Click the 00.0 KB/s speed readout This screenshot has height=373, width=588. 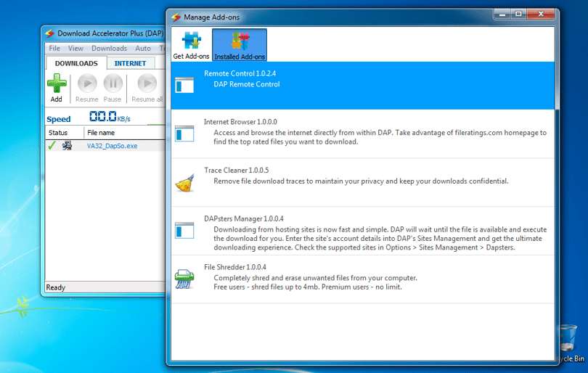point(110,117)
